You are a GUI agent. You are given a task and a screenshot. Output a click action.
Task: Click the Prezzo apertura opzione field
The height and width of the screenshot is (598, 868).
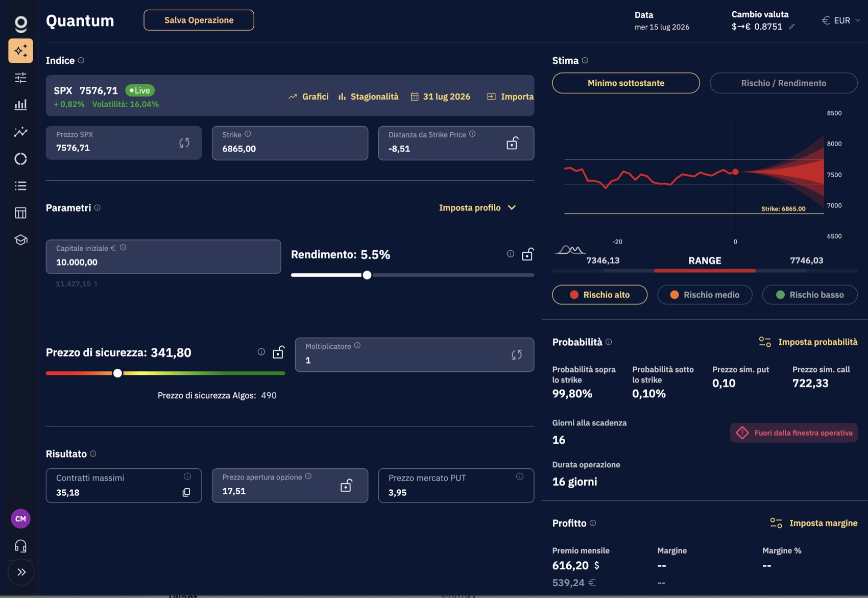[290, 485]
